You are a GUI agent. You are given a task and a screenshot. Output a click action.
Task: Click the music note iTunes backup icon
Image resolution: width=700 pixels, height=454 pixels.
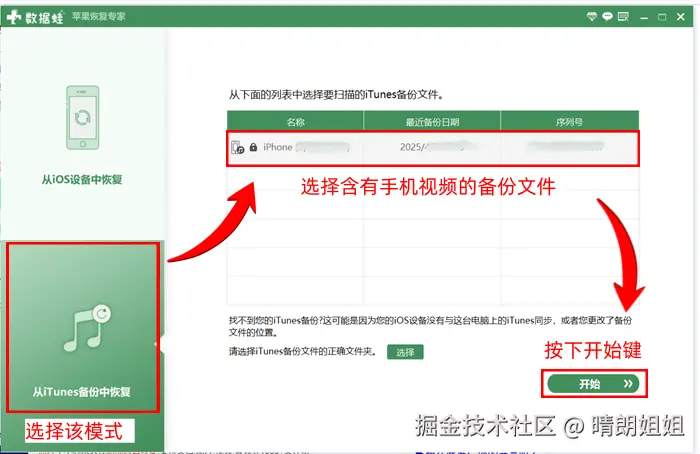pyautogui.click(x=87, y=328)
